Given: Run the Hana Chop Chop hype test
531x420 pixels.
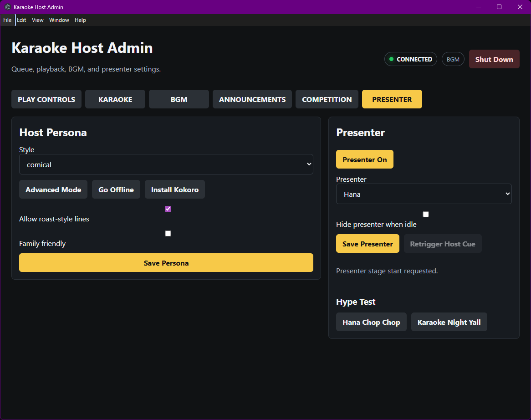Looking at the screenshot, I should coord(371,322).
